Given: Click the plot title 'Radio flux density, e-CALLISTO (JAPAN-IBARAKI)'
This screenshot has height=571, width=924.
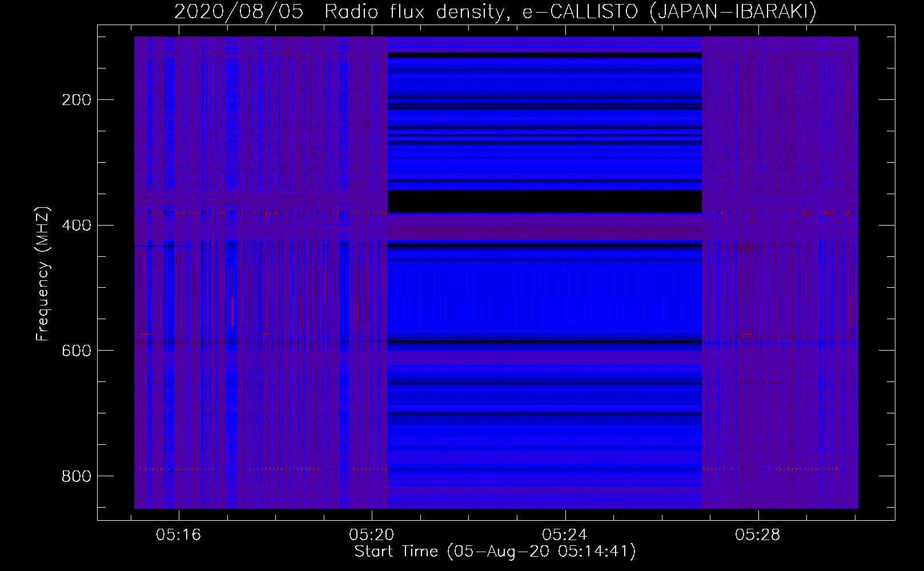Looking at the screenshot, I should coord(571,12).
